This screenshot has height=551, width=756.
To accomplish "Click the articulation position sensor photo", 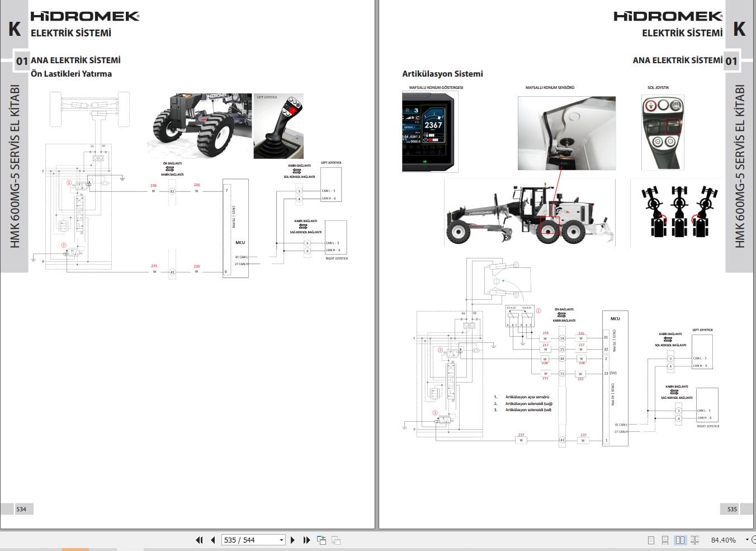I will [566, 133].
